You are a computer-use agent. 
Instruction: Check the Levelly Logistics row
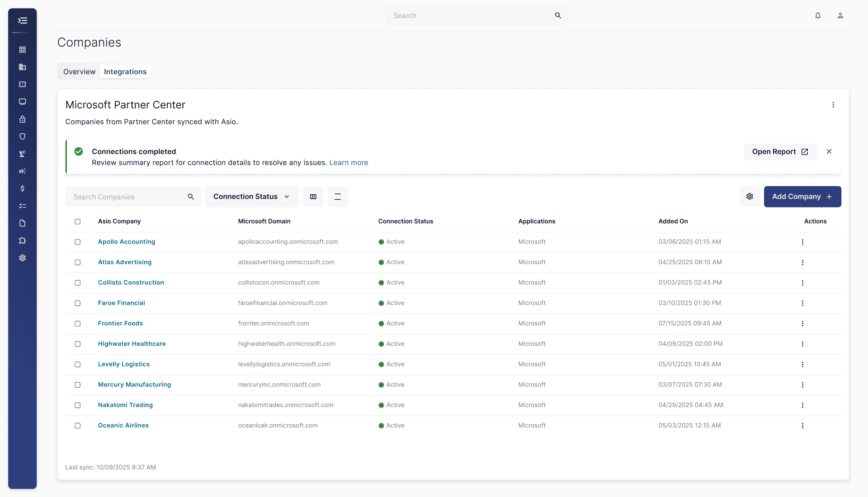[78, 365]
